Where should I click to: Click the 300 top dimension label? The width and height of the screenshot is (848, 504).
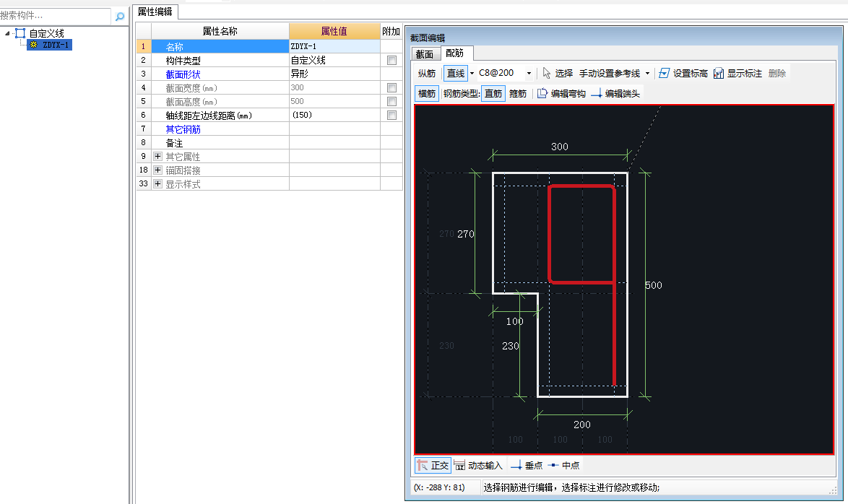click(x=560, y=147)
